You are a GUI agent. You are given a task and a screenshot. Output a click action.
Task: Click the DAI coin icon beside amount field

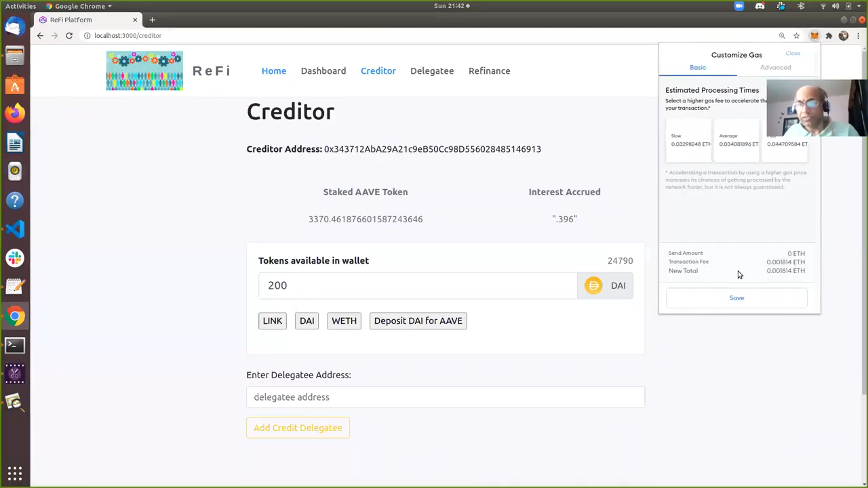tap(593, 285)
